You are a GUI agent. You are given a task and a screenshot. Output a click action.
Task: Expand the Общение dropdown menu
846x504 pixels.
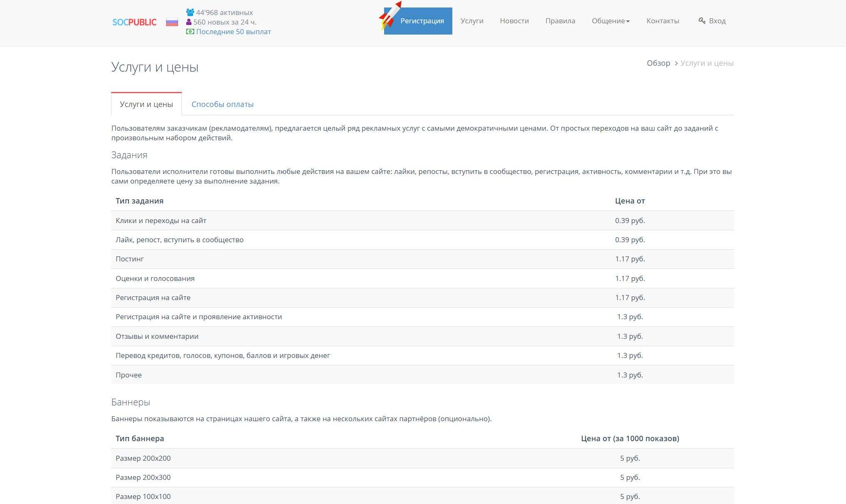(610, 21)
